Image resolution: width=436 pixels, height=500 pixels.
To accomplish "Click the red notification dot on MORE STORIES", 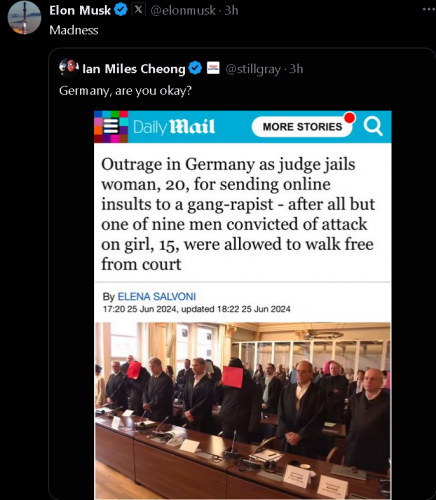I will coord(350,118).
